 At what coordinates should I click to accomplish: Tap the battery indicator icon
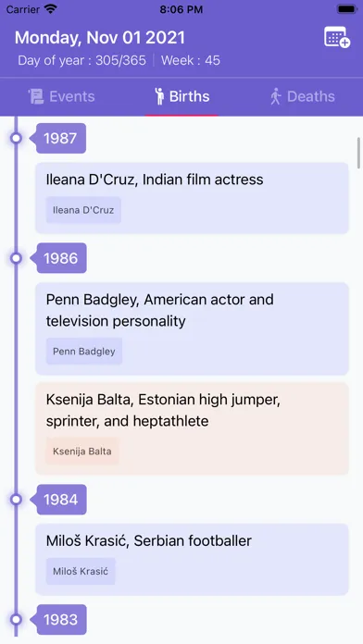pos(346,9)
